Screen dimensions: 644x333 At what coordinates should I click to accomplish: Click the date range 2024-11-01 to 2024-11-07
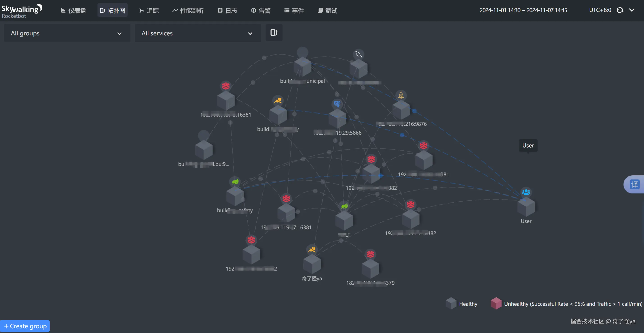coord(523,10)
